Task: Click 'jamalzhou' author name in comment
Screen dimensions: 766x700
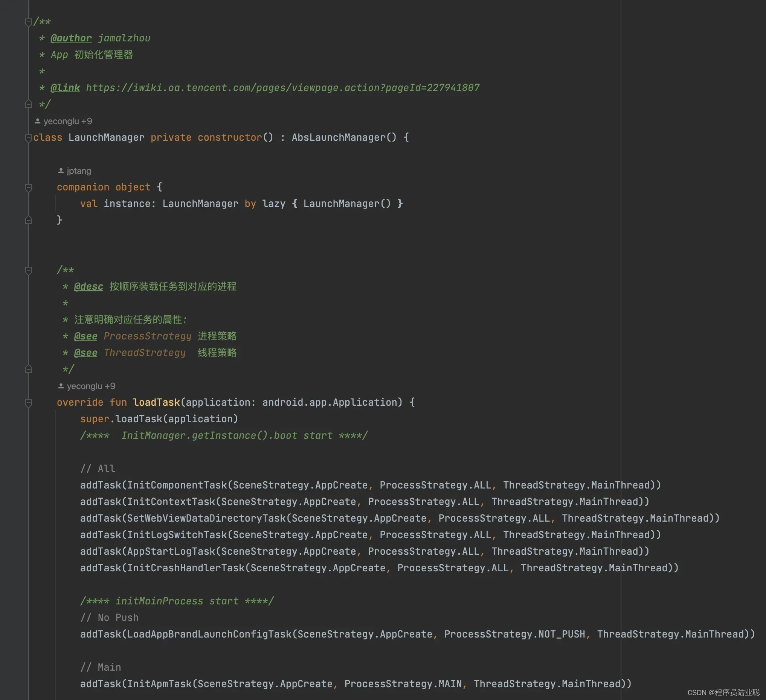Action: [124, 38]
